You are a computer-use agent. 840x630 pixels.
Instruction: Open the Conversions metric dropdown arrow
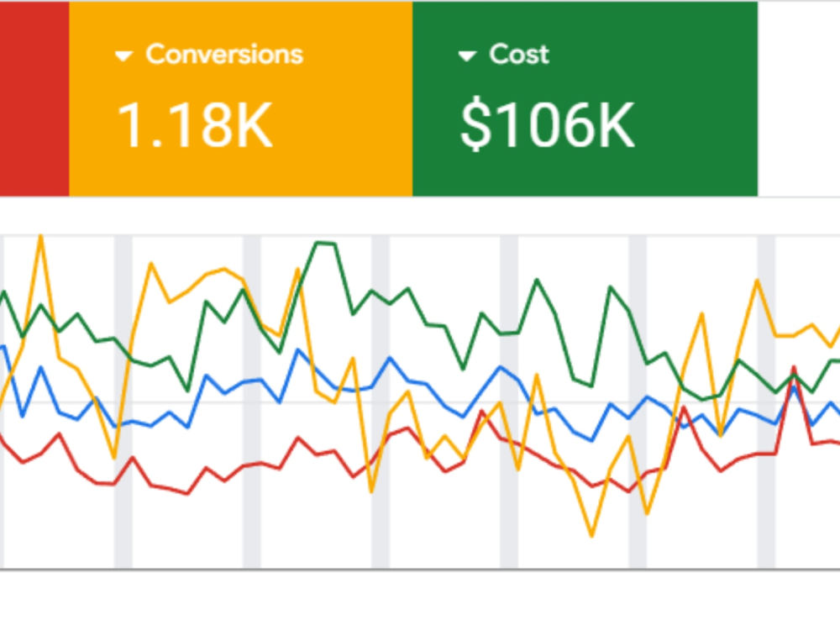(x=123, y=55)
